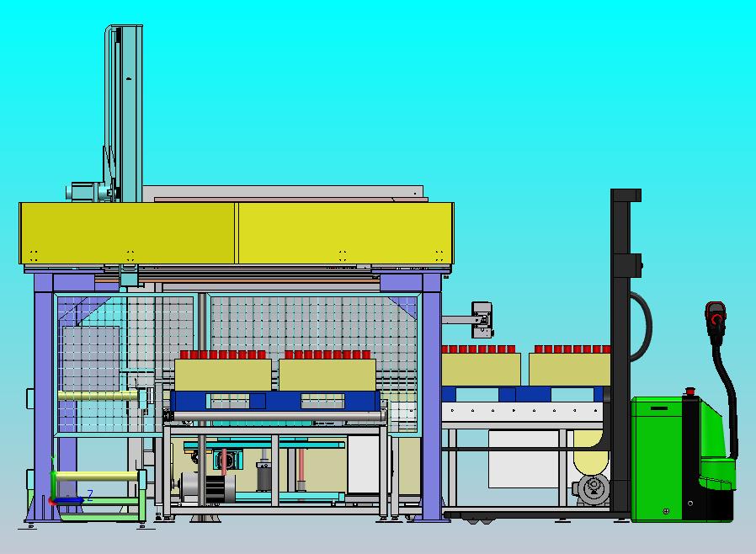Select the black stacker lifting mast
The width and height of the screenshot is (756, 554).
pyautogui.click(x=620, y=351)
